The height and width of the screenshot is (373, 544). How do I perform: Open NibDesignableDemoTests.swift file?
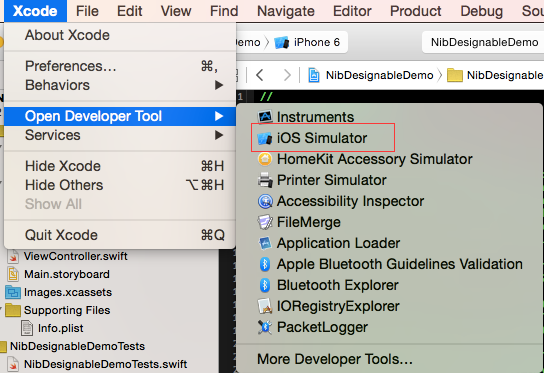click(98, 364)
